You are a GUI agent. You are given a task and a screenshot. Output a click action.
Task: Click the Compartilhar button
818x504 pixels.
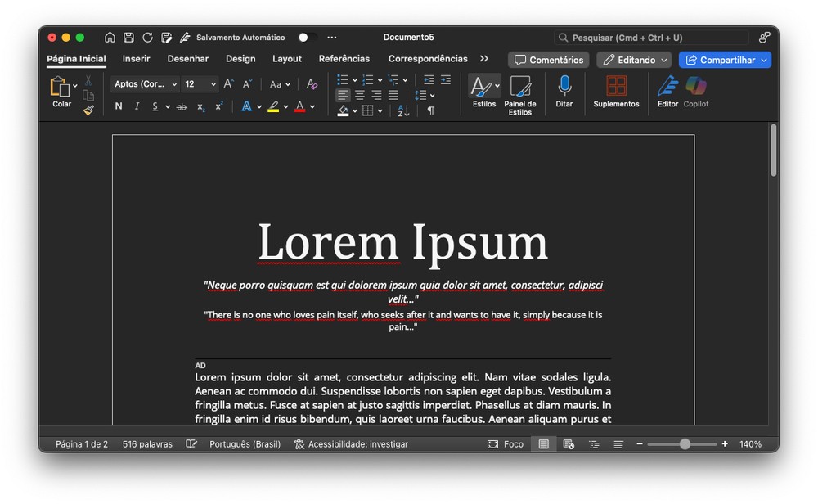724,60
